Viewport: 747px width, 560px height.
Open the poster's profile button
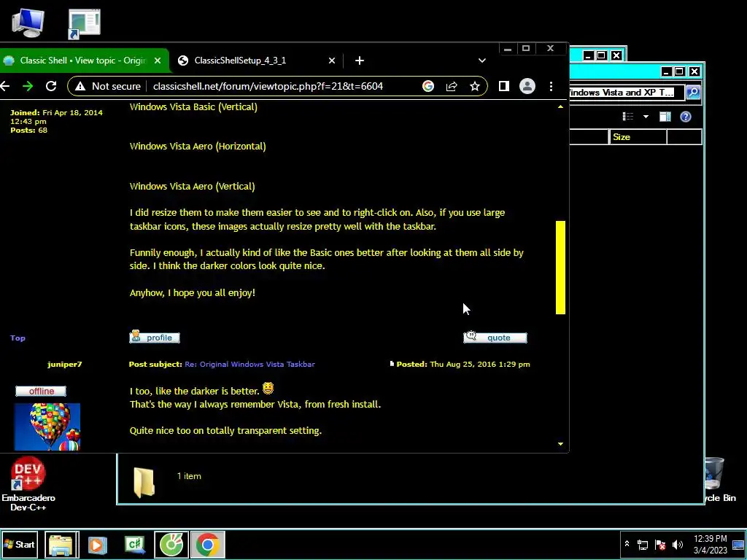tap(155, 337)
